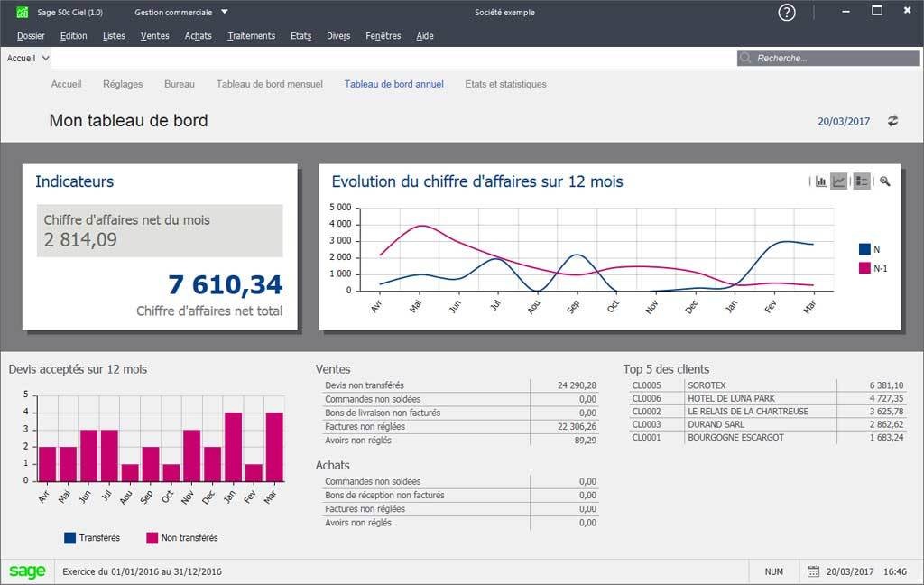Open the Ventes menu
This screenshot has height=585, width=924.
[154, 36]
